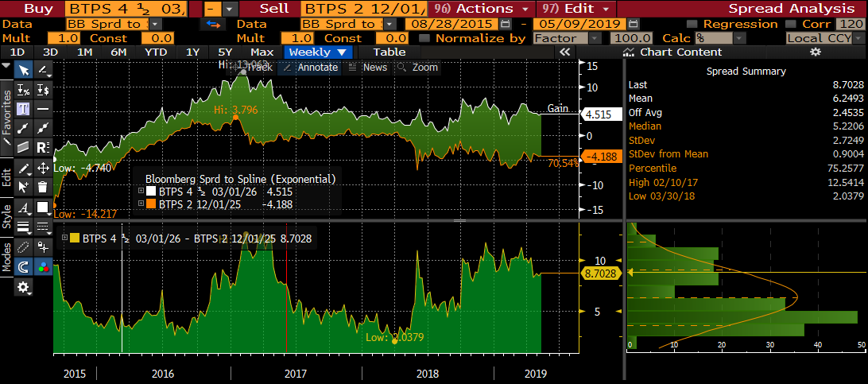Switch to the 1Y range
The image size is (868, 384).
pyautogui.click(x=192, y=52)
